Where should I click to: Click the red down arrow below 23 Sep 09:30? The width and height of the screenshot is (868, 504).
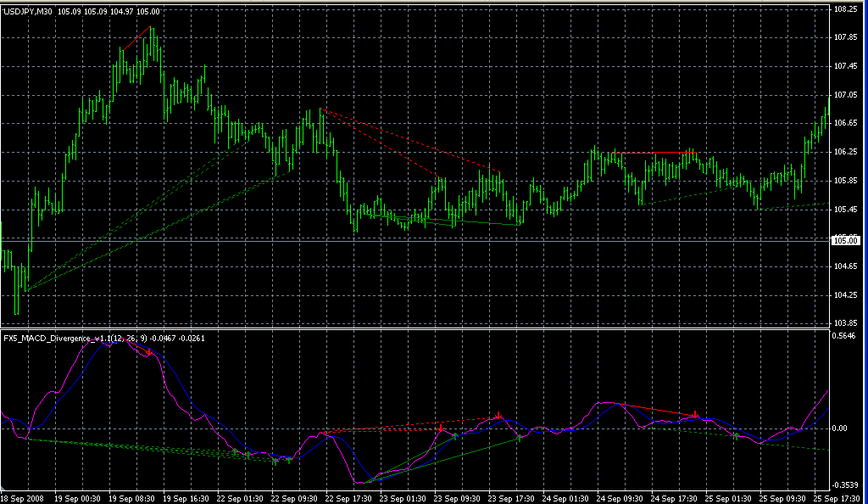[440, 429]
